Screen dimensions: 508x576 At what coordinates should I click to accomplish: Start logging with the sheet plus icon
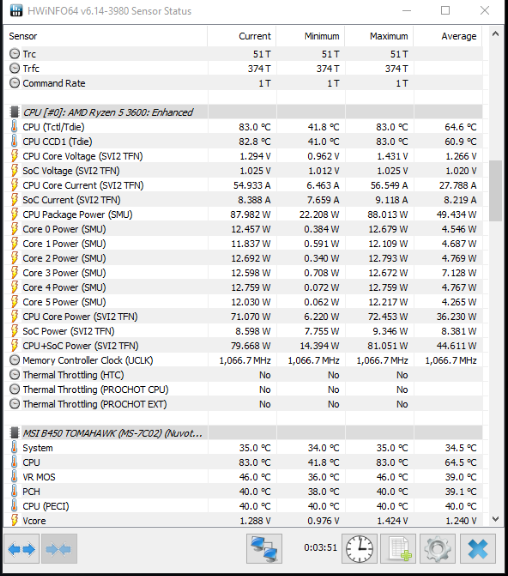(x=398, y=549)
